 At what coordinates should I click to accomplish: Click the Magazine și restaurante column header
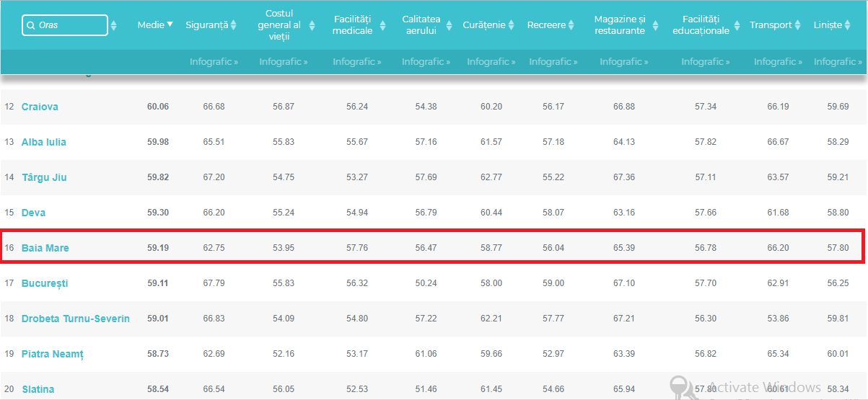click(619, 25)
